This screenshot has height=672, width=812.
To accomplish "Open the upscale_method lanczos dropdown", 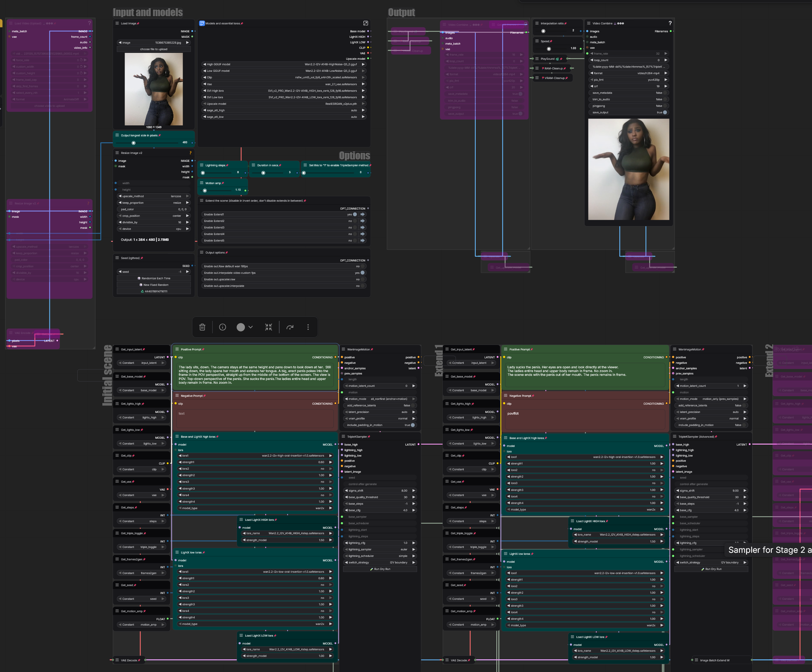I will (x=154, y=196).
